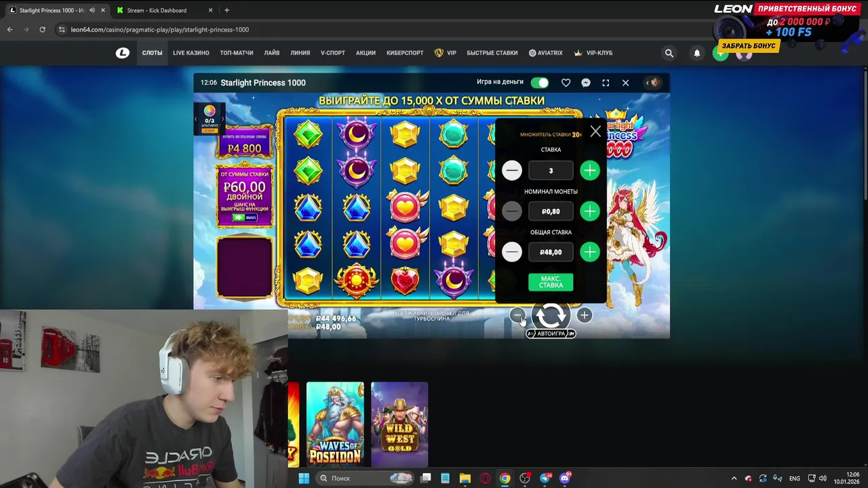Toggle the 'Игра на деньги' switch
The height and width of the screenshot is (488, 868).
coord(540,83)
